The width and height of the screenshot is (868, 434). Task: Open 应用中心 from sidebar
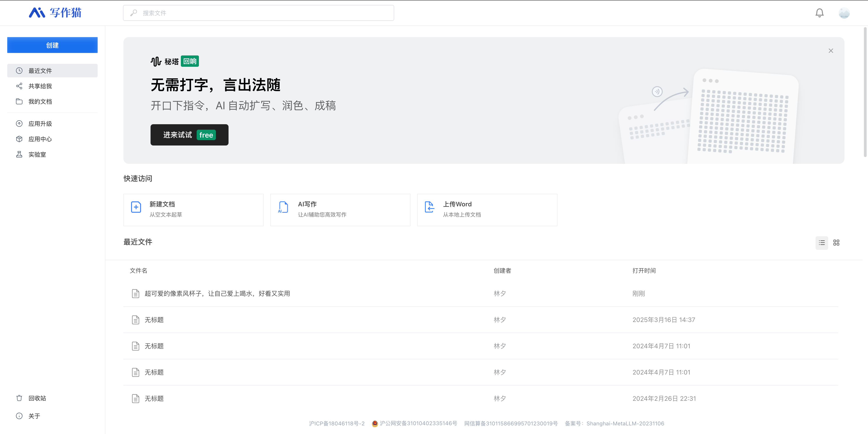coord(40,139)
